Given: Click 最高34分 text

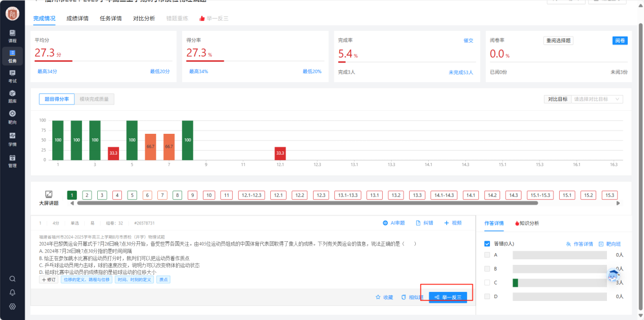Looking at the screenshot, I should (47, 71).
